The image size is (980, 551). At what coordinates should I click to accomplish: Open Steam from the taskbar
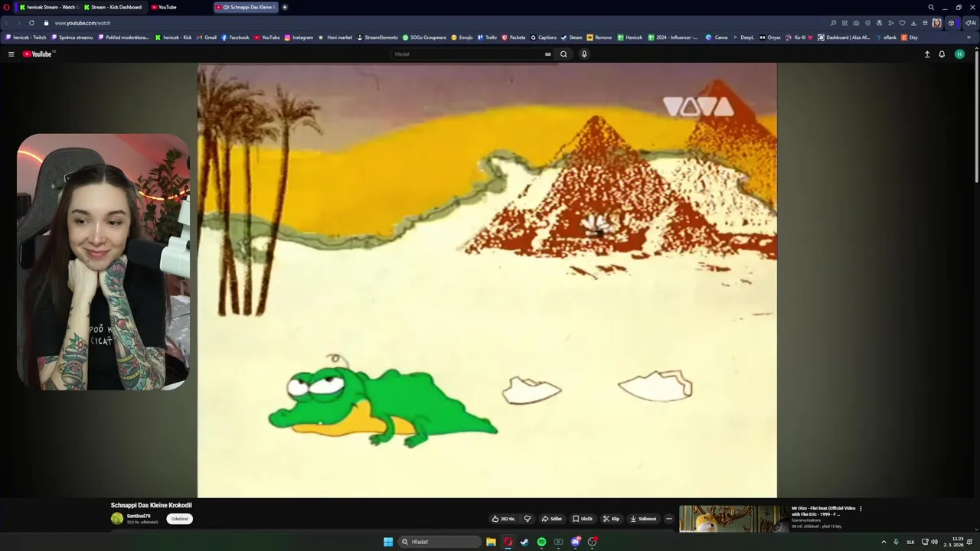click(524, 542)
